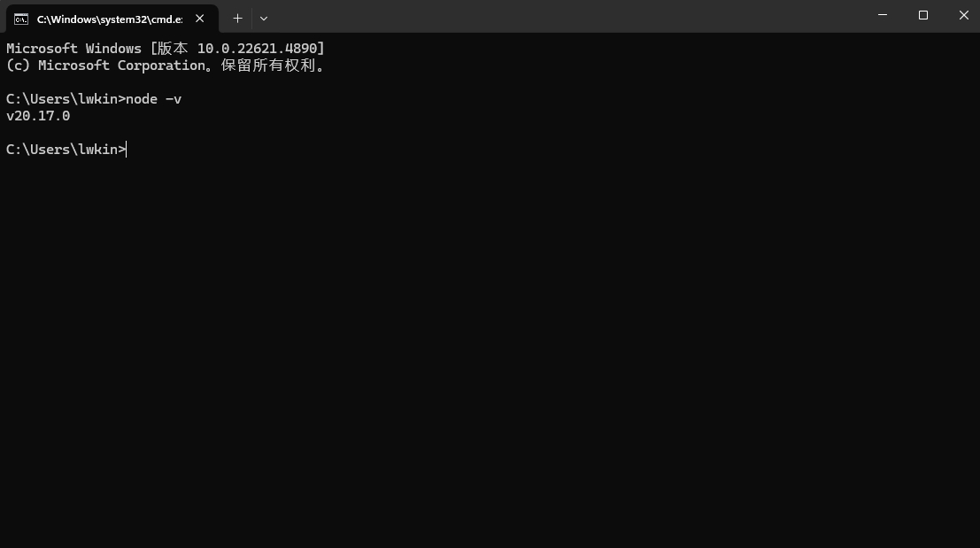Click the 'v20.17.0' version output
Viewport: 980px width, 548px height.
[38, 116]
